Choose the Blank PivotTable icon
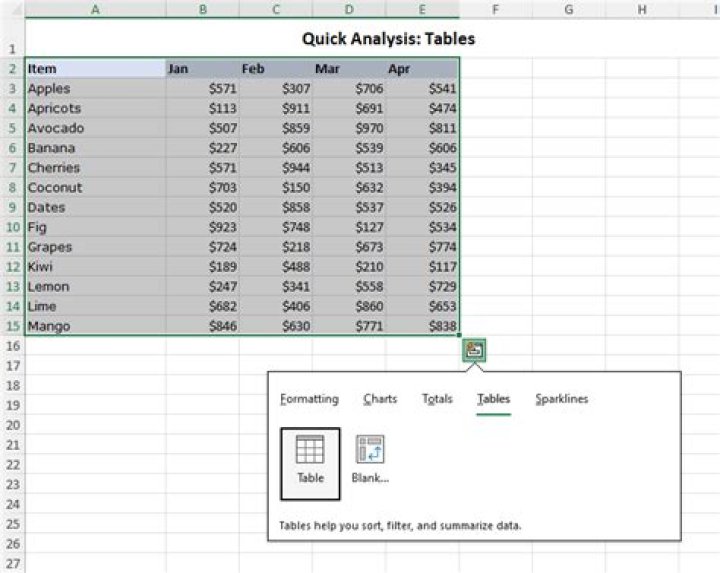 click(370, 458)
